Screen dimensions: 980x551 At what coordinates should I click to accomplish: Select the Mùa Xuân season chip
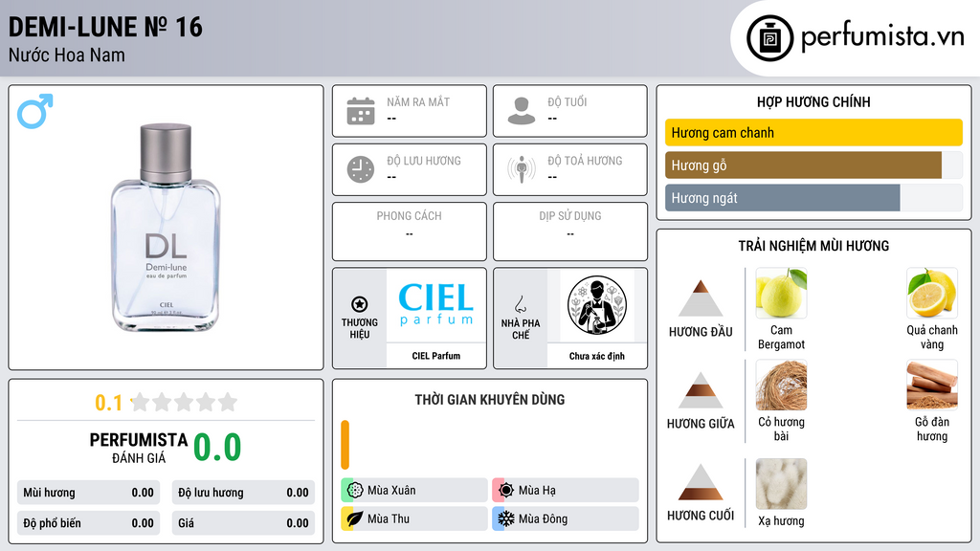[414, 491]
